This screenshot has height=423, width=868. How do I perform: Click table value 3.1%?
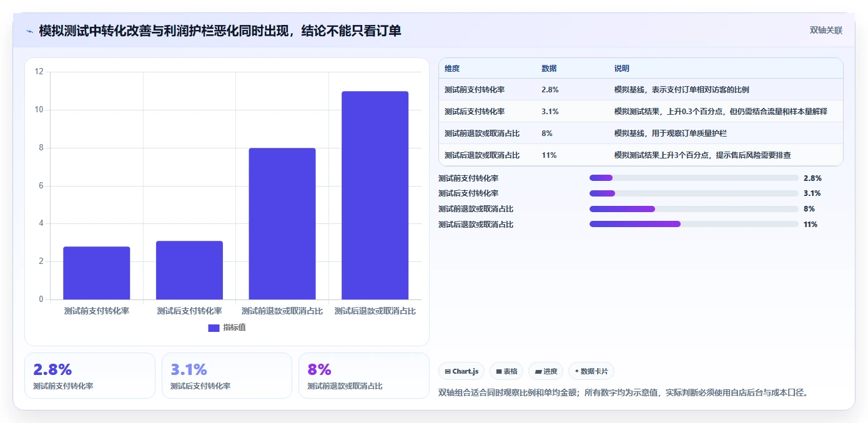pos(550,112)
